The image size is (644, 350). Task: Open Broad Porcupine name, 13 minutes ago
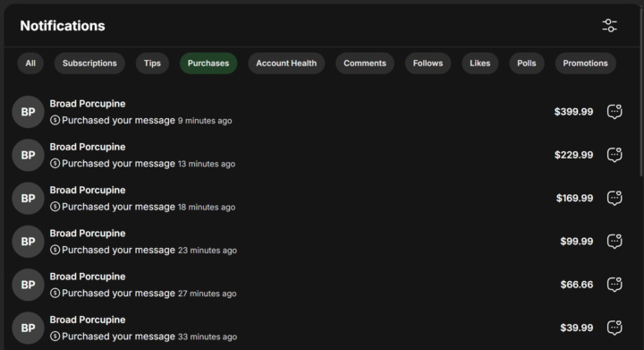tap(88, 147)
